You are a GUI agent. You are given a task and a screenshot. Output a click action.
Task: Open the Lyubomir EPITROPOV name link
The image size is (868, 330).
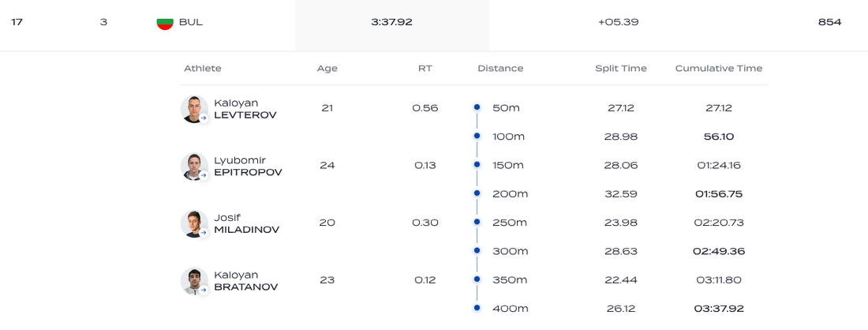coord(248,167)
